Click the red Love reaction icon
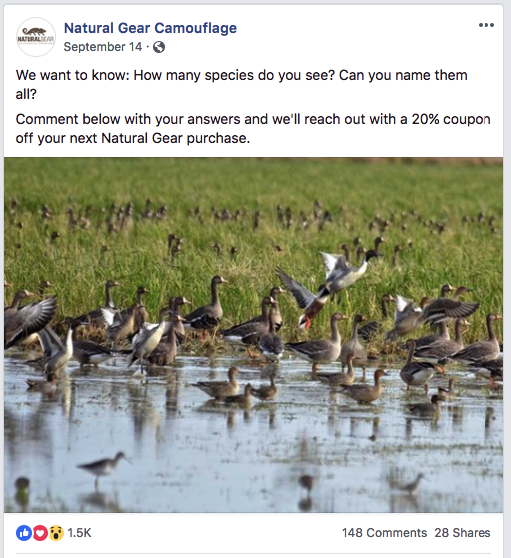This screenshot has height=558, width=511. pos(40,533)
